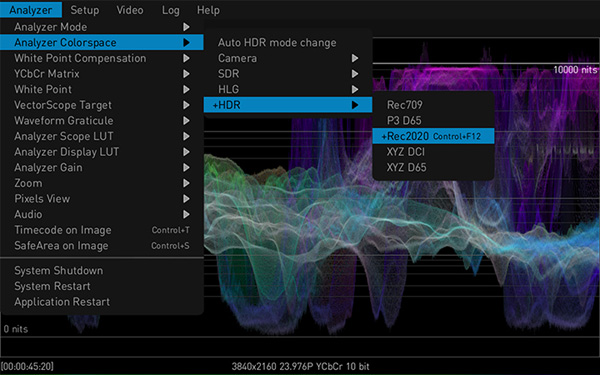Toggle Timecode on Image
600x375 pixels.
coord(101,230)
